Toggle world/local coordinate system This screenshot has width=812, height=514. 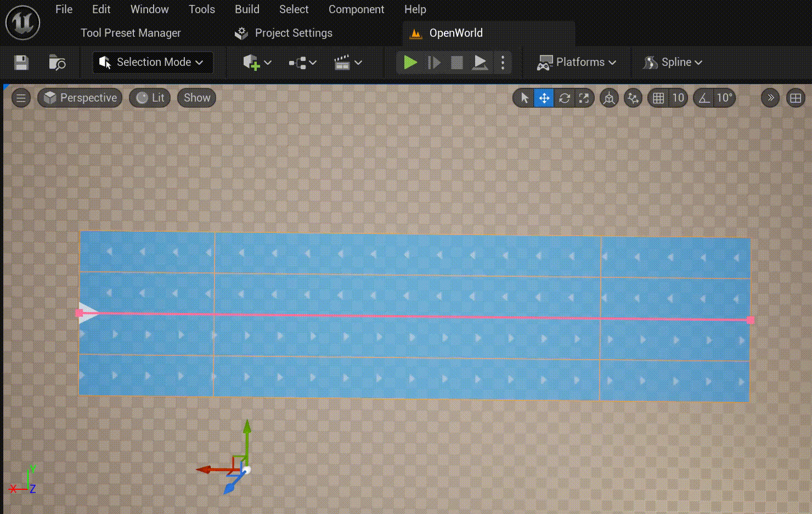click(x=609, y=98)
